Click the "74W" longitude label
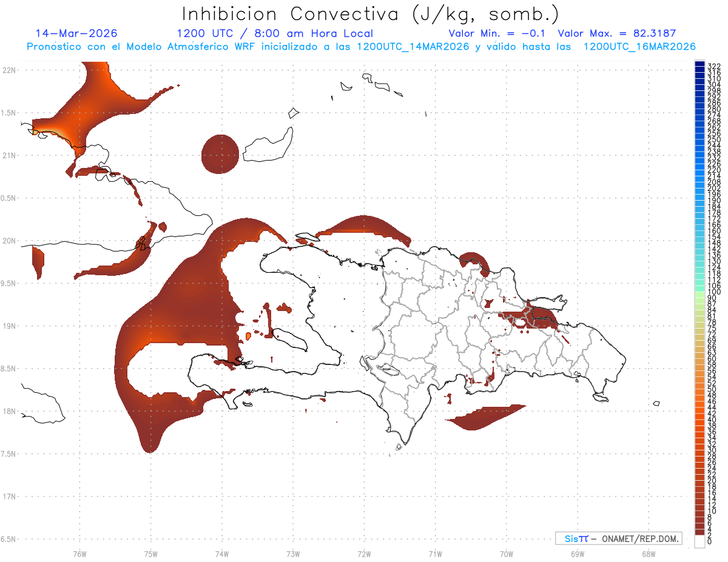Image resolution: width=728 pixels, height=562 pixels. click(x=221, y=554)
